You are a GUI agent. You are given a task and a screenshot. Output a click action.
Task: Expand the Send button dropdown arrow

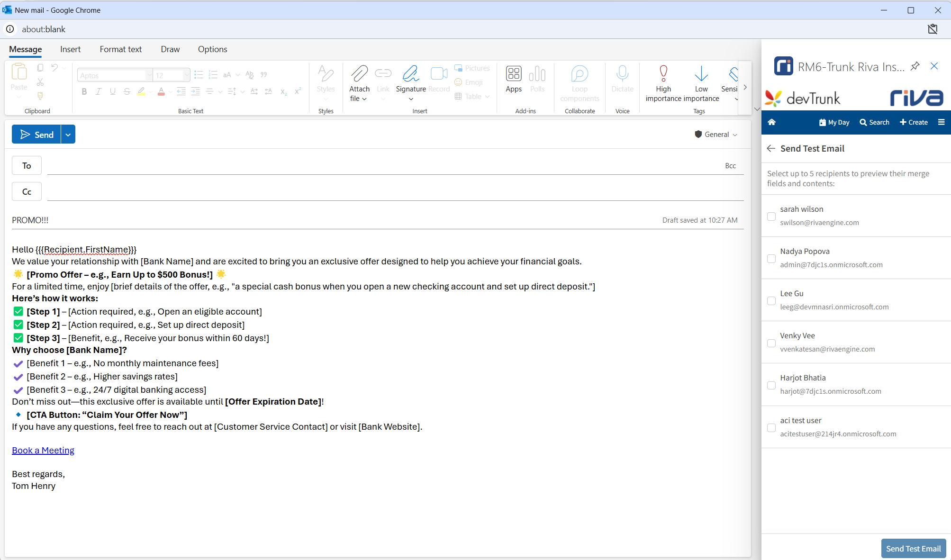click(x=68, y=135)
